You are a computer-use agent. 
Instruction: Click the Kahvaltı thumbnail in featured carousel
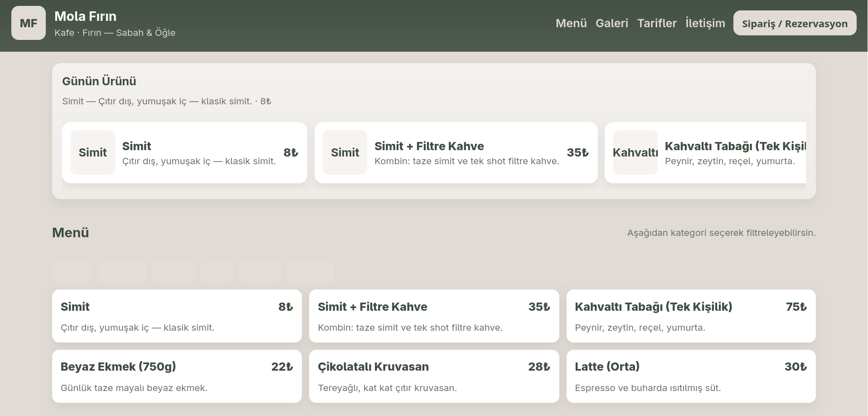(635, 152)
